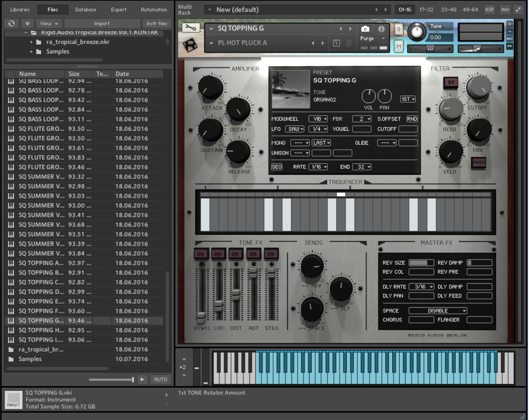529x420 pixels.
Task: Expand the Samples folder in the tree
Action: (31, 52)
